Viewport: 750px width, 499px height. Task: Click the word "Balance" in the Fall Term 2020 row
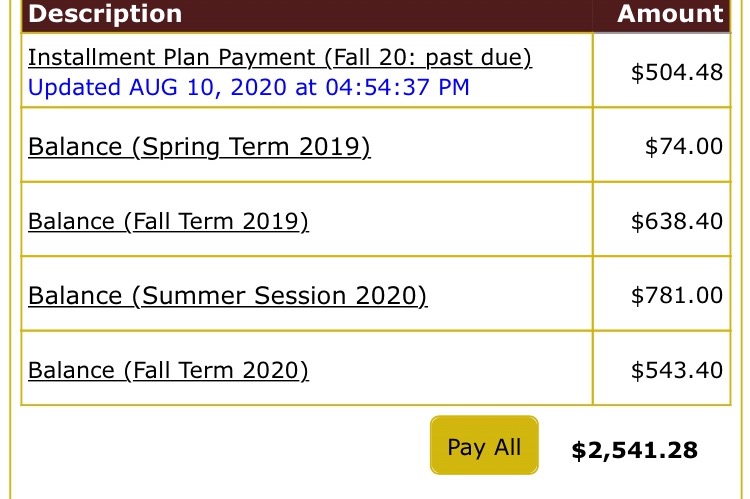click(x=71, y=370)
